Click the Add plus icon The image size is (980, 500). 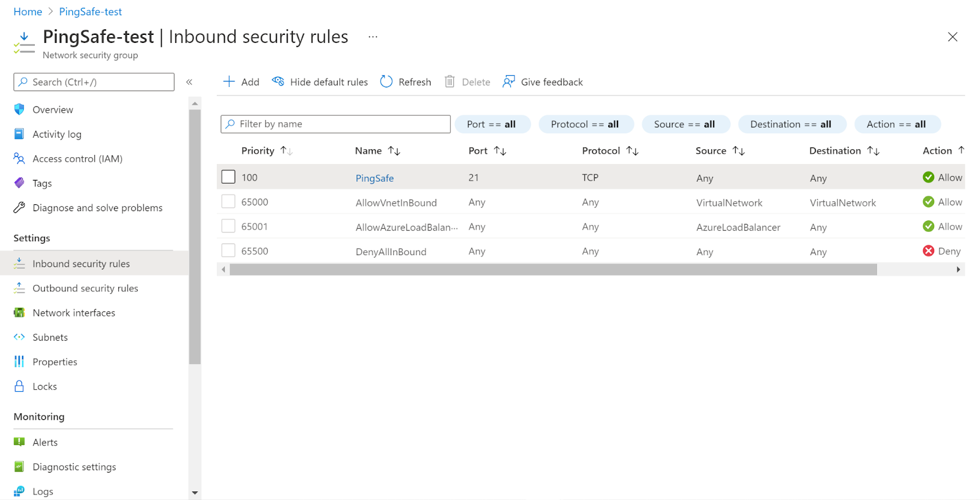(229, 82)
